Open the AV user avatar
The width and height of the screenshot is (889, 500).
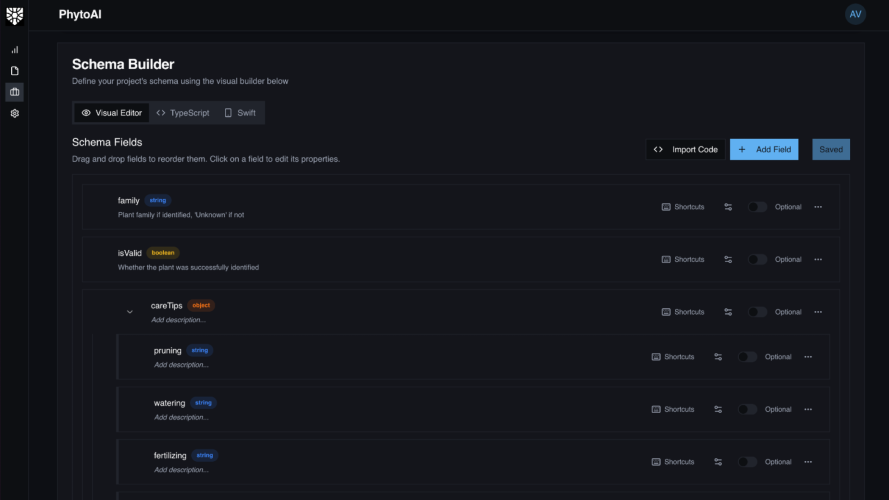pyautogui.click(x=855, y=14)
